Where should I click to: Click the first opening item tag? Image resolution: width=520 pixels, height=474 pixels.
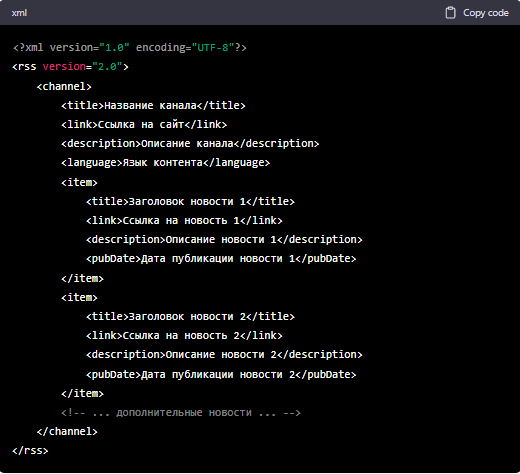pyautogui.click(x=79, y=182)
